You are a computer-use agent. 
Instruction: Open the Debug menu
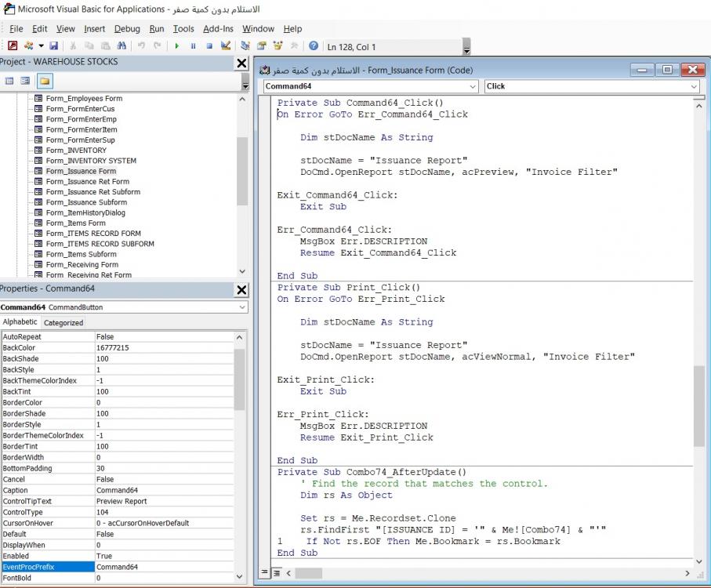point(127,28)
